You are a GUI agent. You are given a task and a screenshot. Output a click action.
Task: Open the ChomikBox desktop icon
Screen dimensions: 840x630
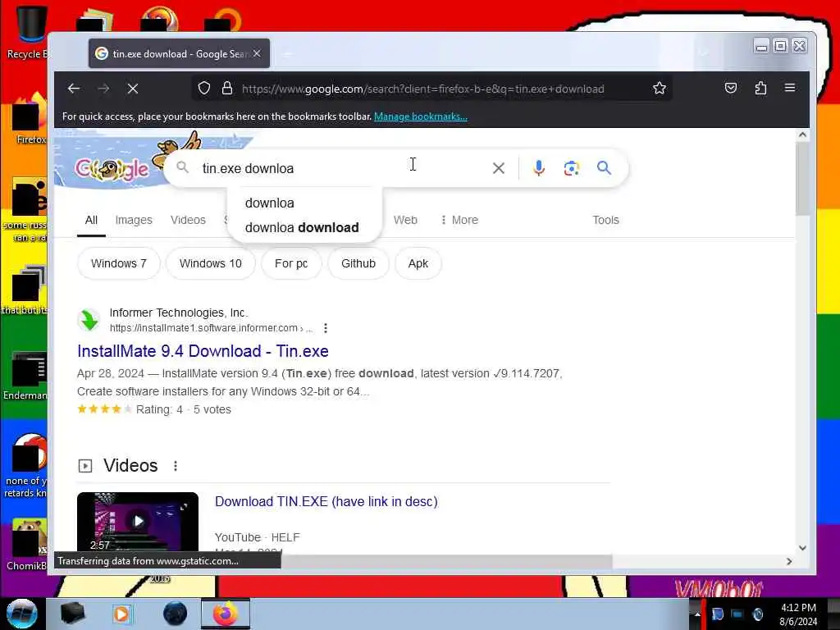coord(27,544)
